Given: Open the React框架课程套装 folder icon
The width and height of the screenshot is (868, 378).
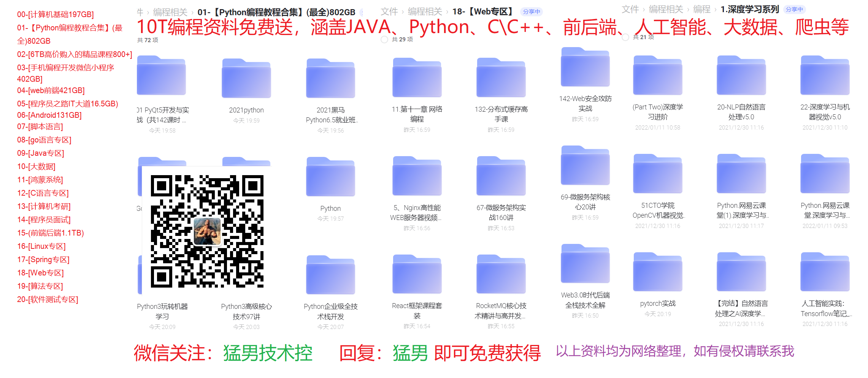Looking at the screenshot, I should point(417,274).
